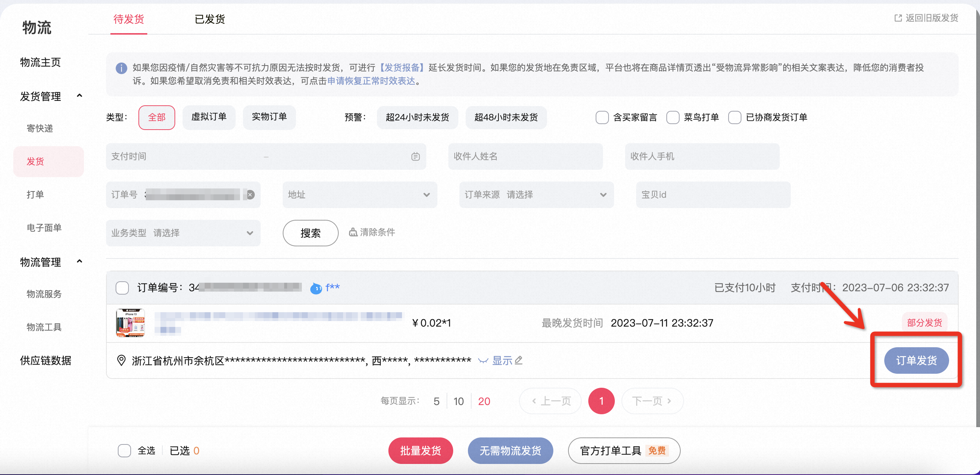Focus the 收件人姓名 input field
The image size is (980, 475).
click(525, 156)
